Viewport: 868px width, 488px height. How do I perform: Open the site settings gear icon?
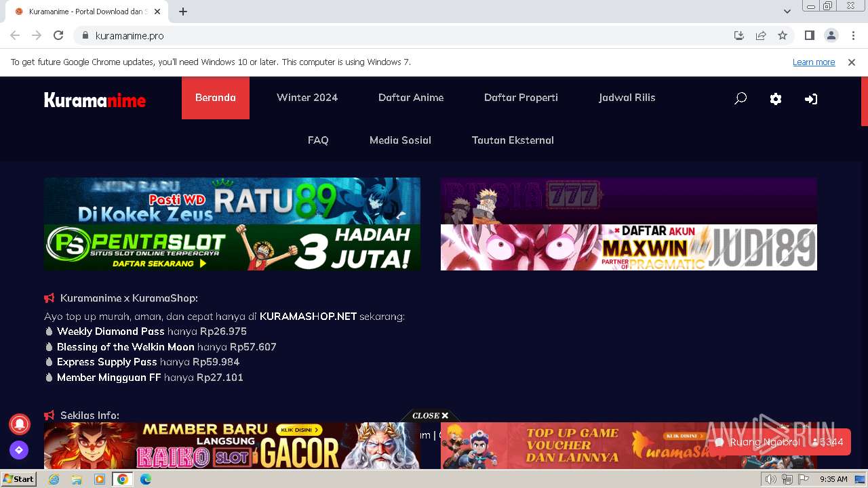click(x=776, y=99)
